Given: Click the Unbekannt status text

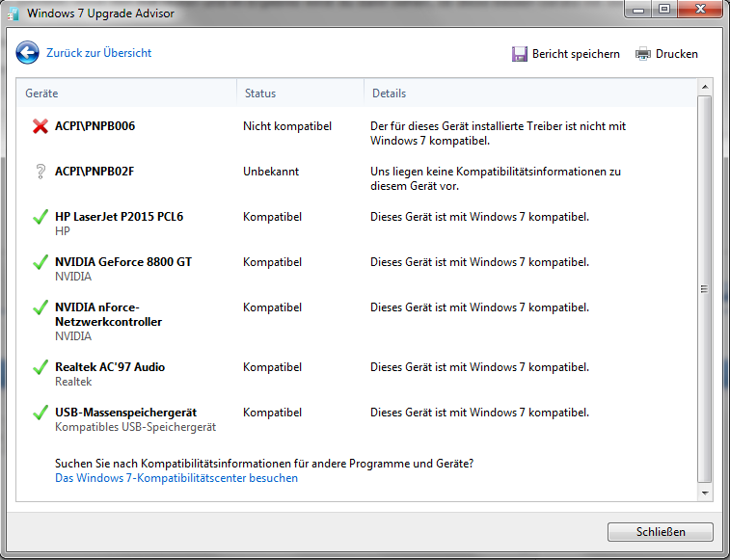Looking at the screenshot, I should point(271,172).
